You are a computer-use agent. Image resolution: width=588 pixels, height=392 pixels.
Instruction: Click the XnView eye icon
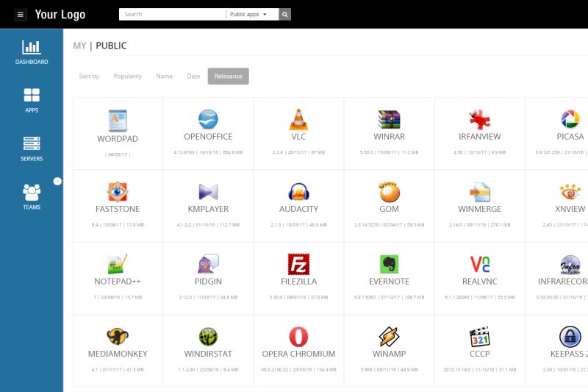tap(570, 192)
